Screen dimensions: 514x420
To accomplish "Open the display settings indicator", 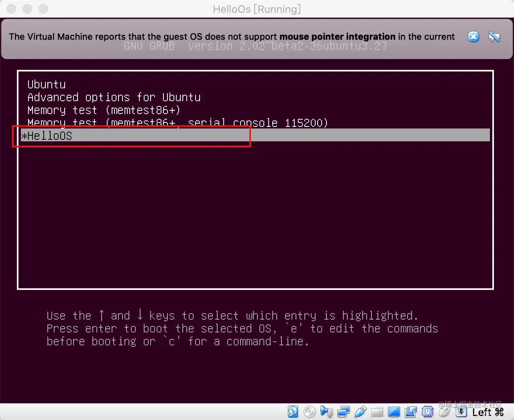I will click(394, 412).
